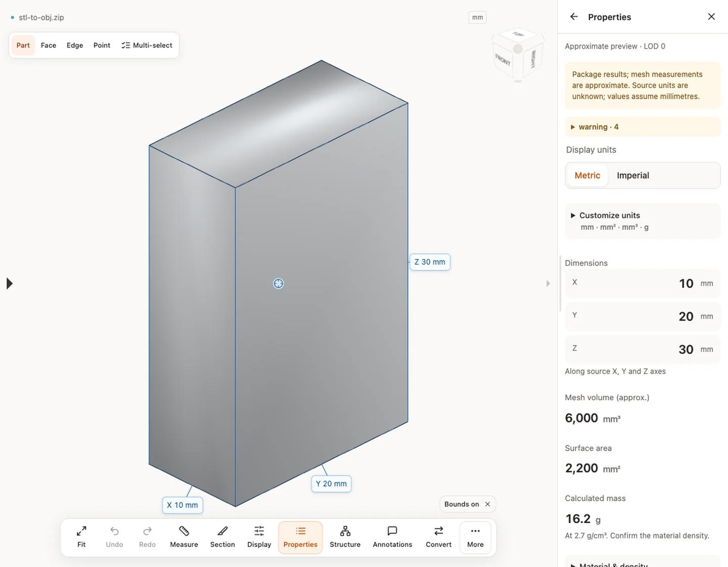Select Point selection mode
This screenshot has width=728, height=567.
pyautogui.click(x=102, y=45)
